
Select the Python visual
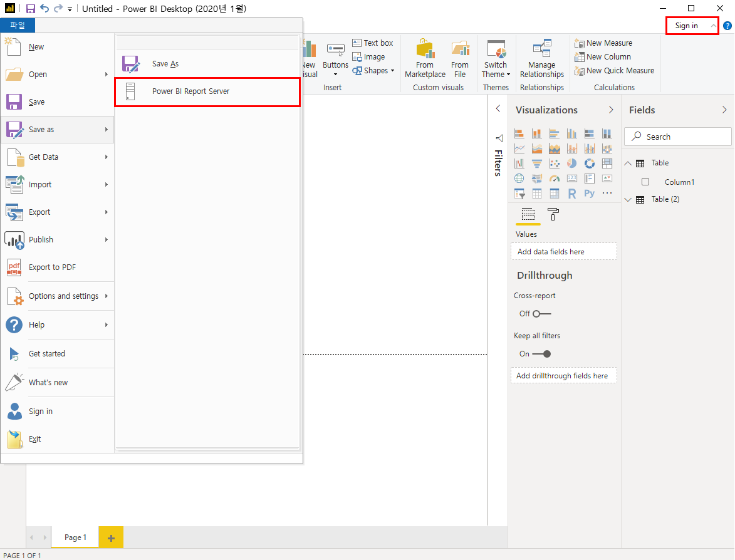[590, 194]
